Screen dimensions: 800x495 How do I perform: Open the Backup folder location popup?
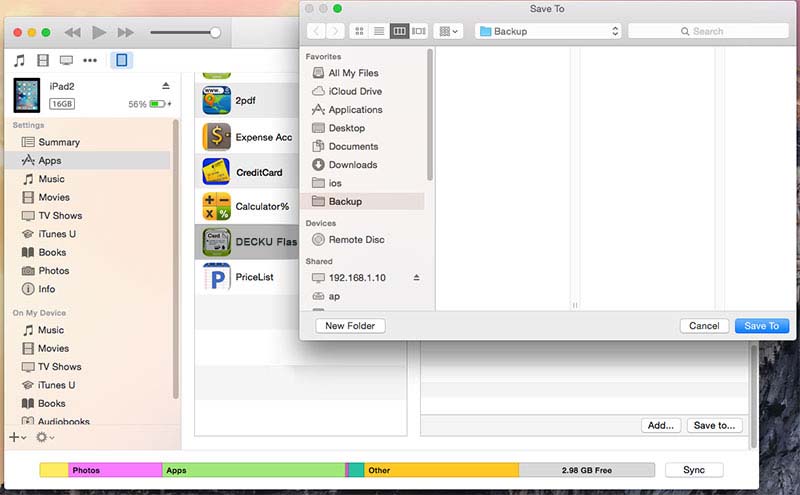(x=548, y=31)
